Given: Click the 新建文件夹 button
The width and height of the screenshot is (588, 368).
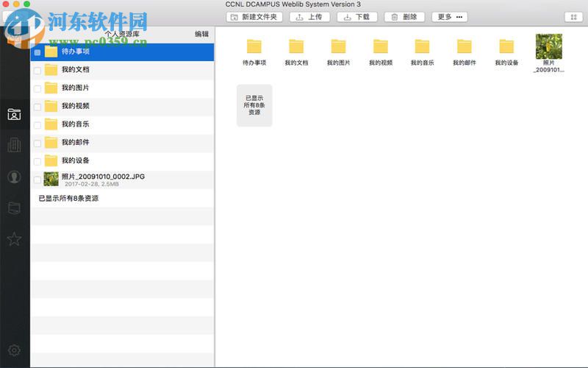Looking at the screenshot, I should 254,17.
